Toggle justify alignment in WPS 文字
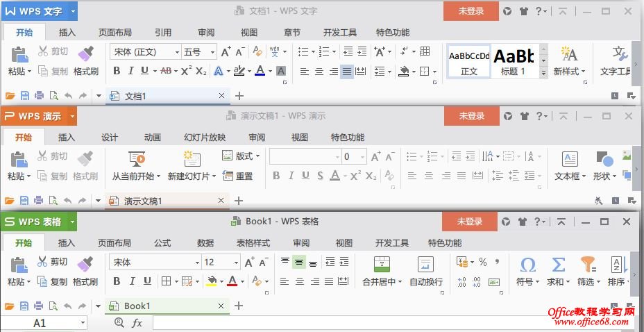The image size is (644, 332). (x=347, y=72)
